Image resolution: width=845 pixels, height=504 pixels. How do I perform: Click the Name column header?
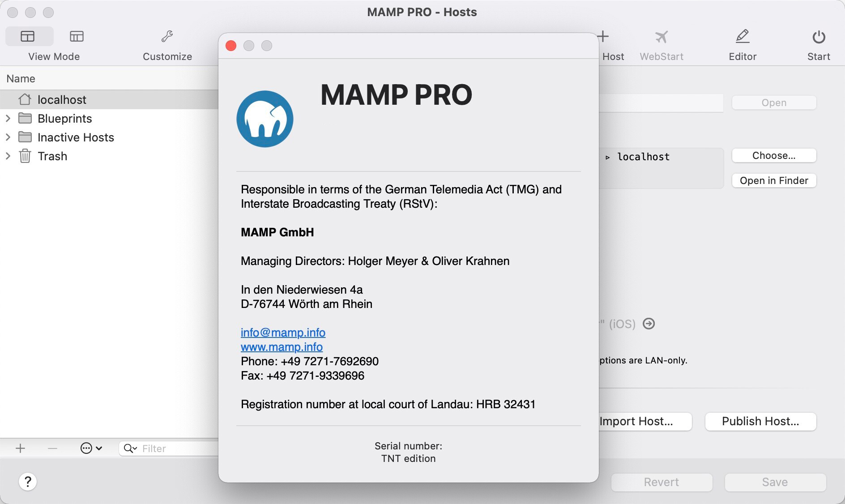[x=21, y=78]
